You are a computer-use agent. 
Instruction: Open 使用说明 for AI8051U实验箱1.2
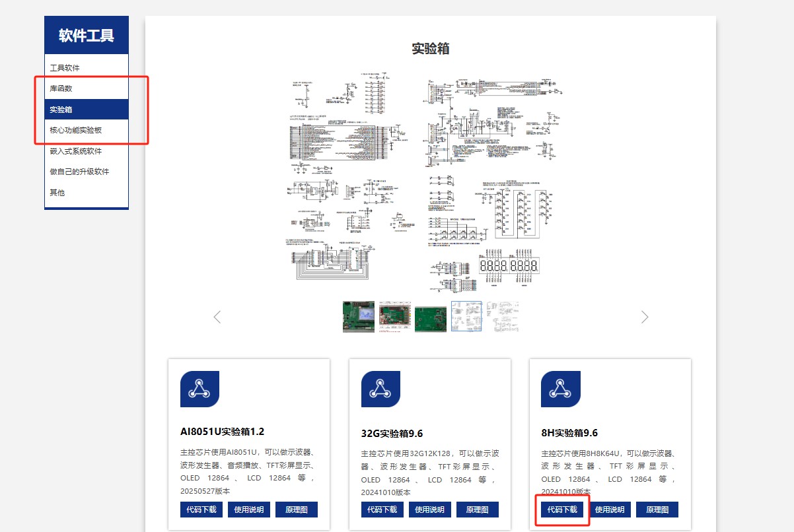[x=249, y=510]
